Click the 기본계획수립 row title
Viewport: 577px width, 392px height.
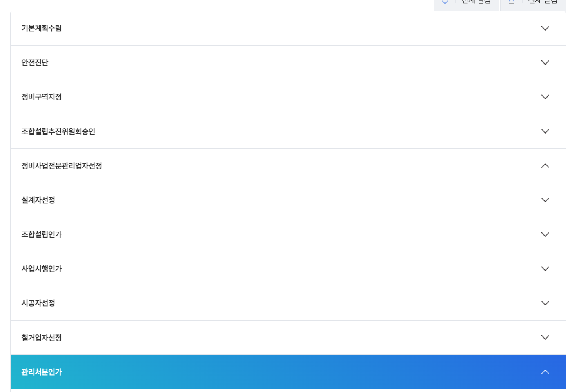coord(41,28)
